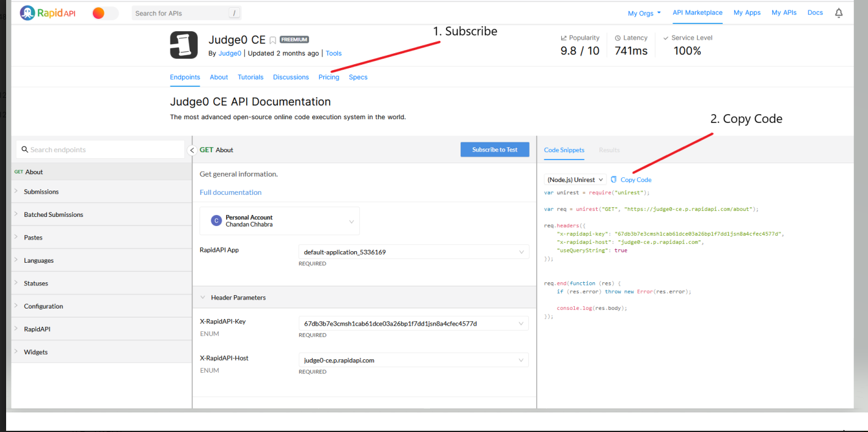Click the console.log(res.body) code line

click(592, 308)
